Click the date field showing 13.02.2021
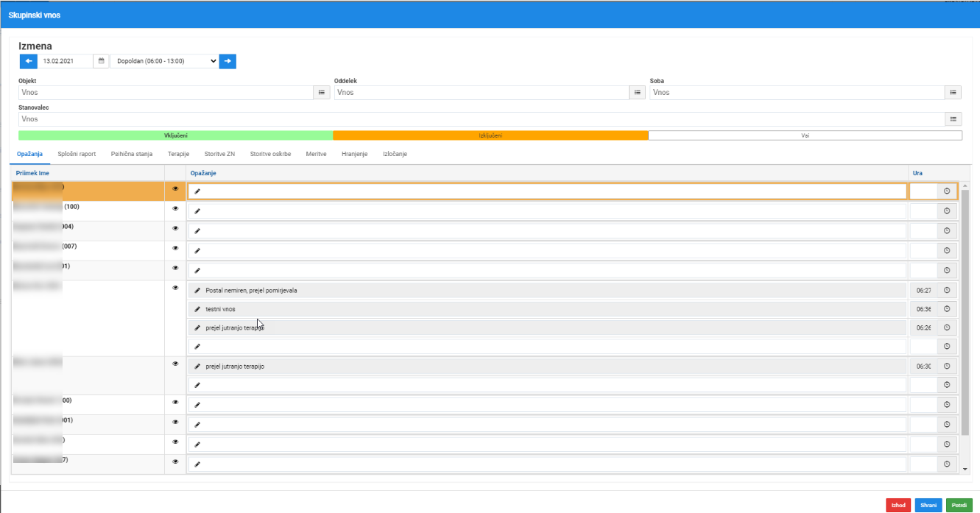This screenshot has height=513, width=980. pyautogui.click(x=66, y=61)
